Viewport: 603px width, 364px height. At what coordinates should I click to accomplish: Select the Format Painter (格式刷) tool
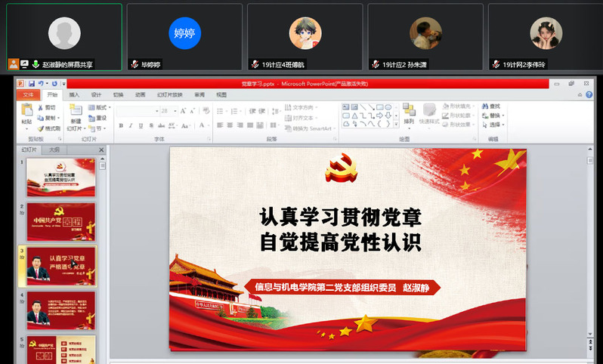tap(41, 128)
